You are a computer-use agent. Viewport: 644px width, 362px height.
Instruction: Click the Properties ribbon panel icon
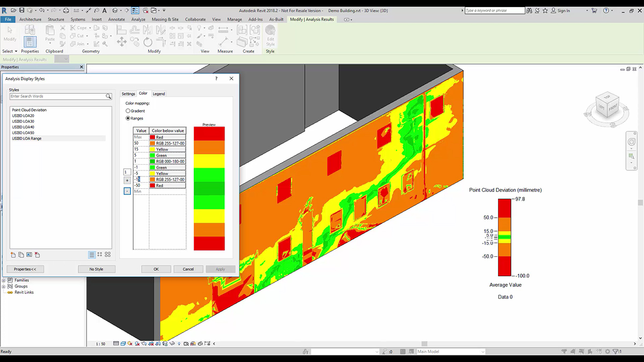point(30,41)
